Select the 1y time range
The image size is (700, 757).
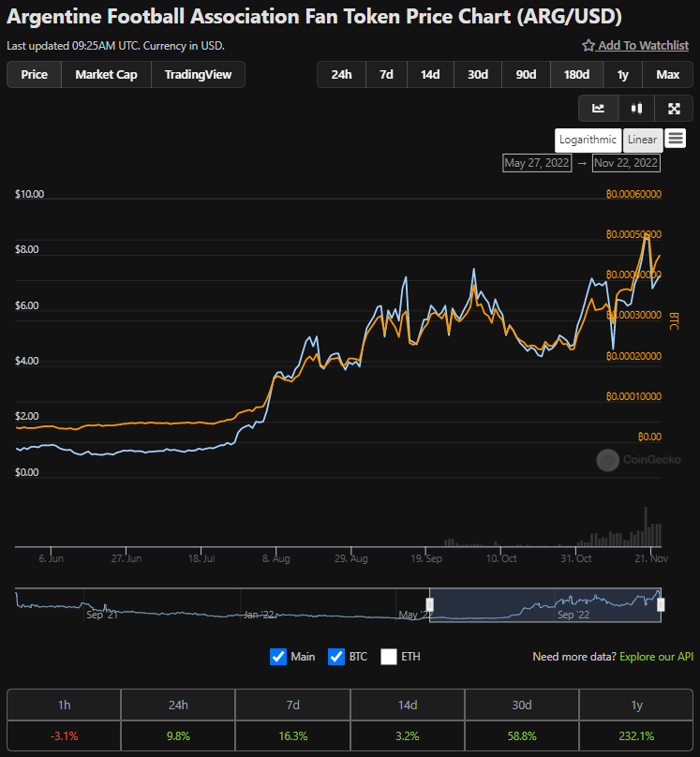point(623,75)
